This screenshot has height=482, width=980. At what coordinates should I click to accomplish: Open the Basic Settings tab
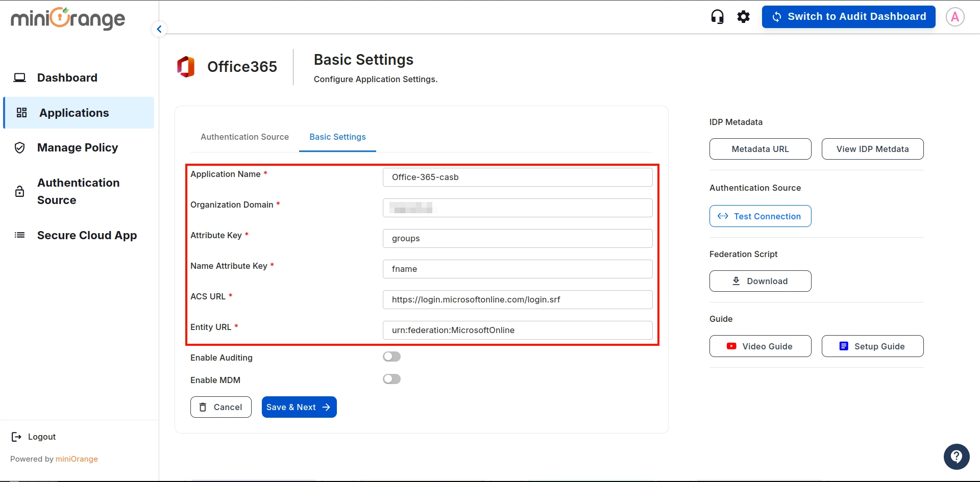pos(337,137)
